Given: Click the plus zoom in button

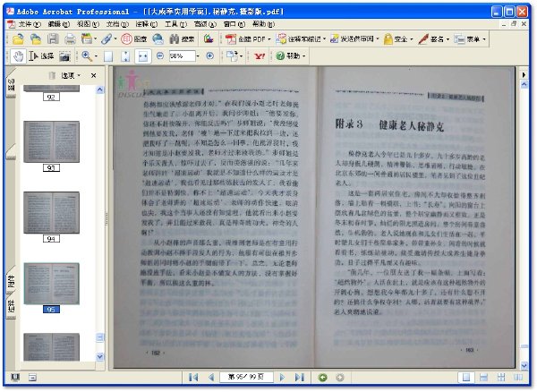Looking at the screenshot, I should pos(210,55).
